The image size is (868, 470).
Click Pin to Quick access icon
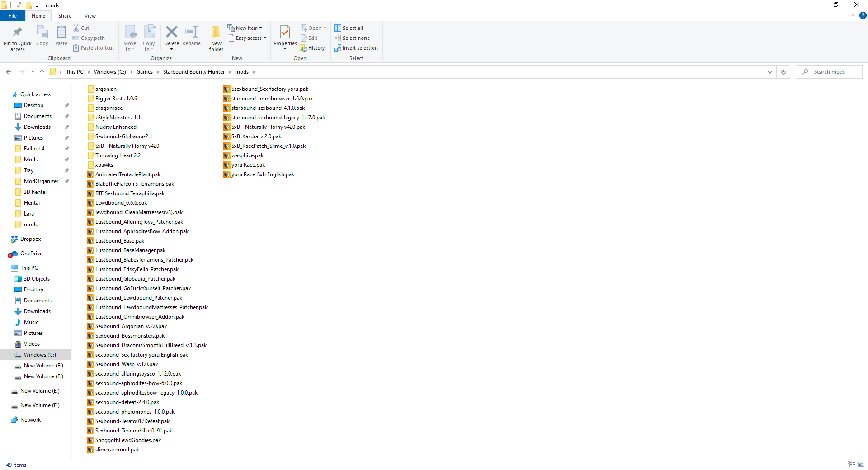[18, 32]
